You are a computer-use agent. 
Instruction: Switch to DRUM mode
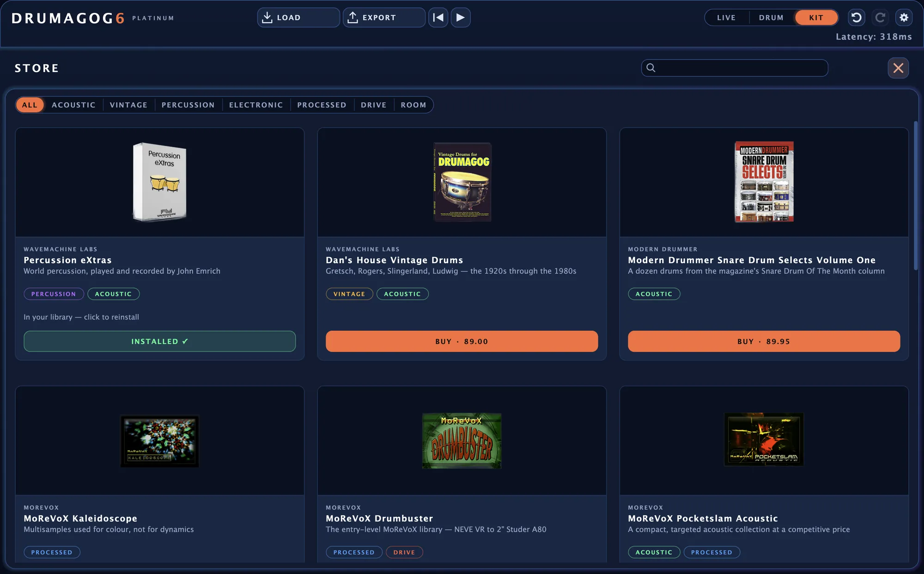click(x=771, y=18)
